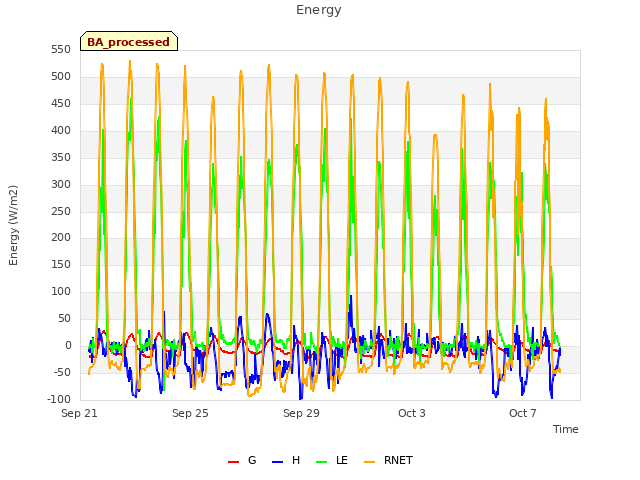
Task: Toggle the G series legend entry
Action: pyautogui.click(x=242, y=460)
